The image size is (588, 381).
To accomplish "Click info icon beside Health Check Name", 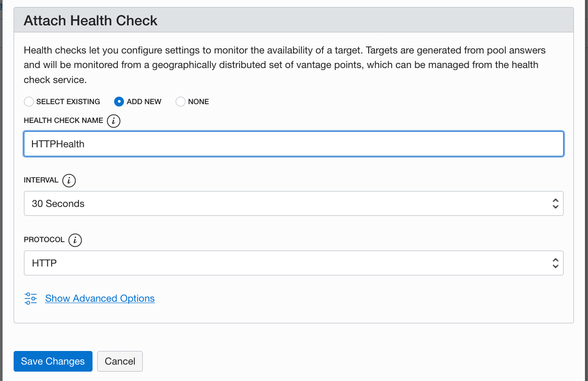I will [x=114, y=121].
